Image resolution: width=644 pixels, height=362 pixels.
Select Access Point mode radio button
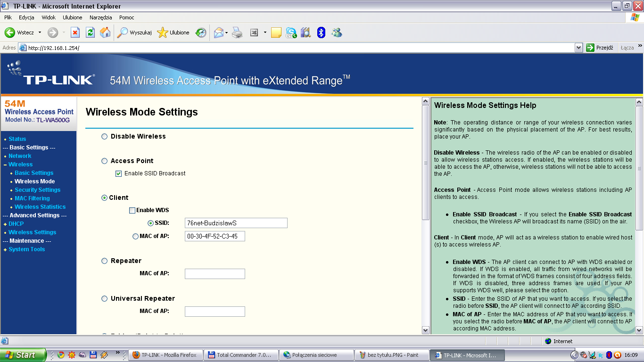(105, 161)
